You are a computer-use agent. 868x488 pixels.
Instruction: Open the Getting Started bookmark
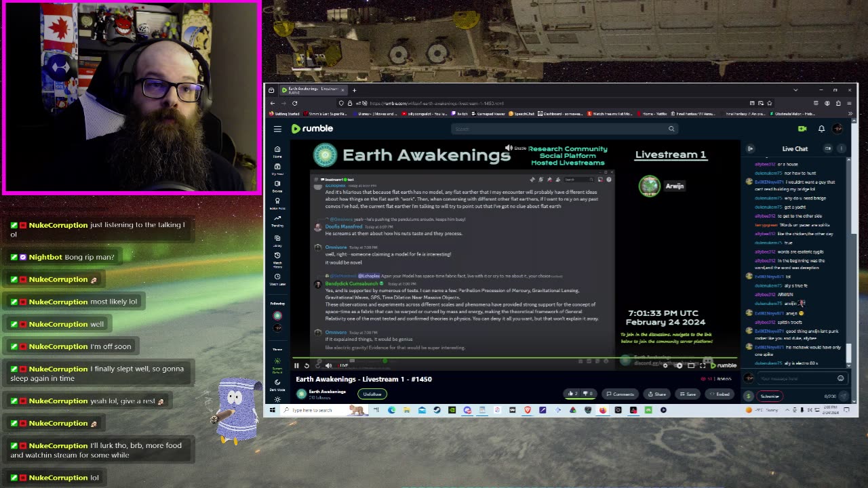pyautogui.click(x=285, y=113)
